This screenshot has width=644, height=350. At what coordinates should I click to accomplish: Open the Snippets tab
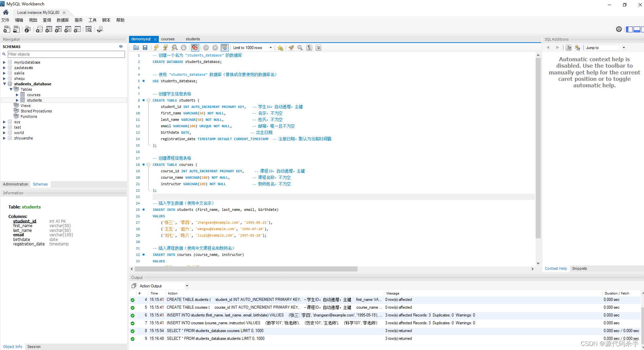579,268
